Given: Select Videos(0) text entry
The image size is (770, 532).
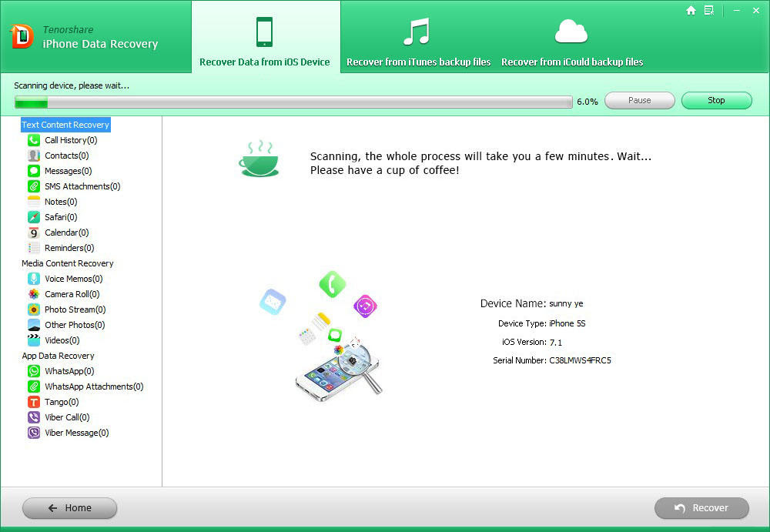Looking at the screenshot, I should pyautogui.click(x=62, y=340).
